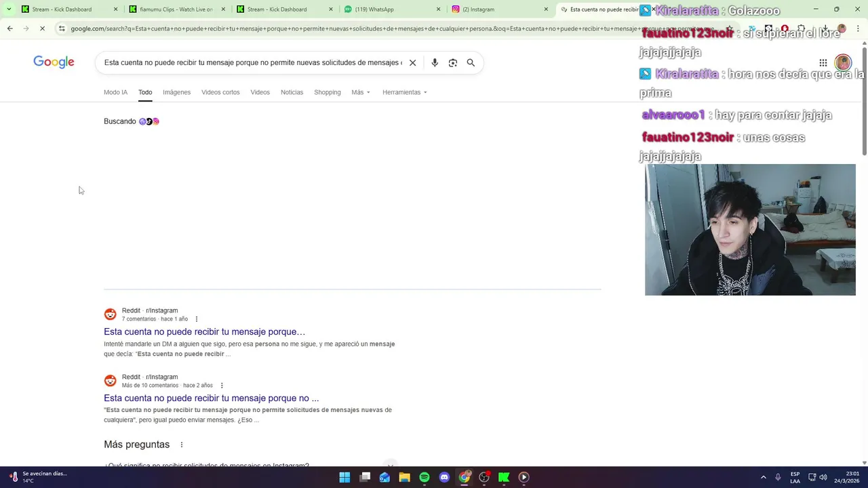The width and height of the screenshot is (868, 488).
Task: Open result 'Esta cuenta no puede recibir tu mensaje porque…'
Action: coord(204,331)
